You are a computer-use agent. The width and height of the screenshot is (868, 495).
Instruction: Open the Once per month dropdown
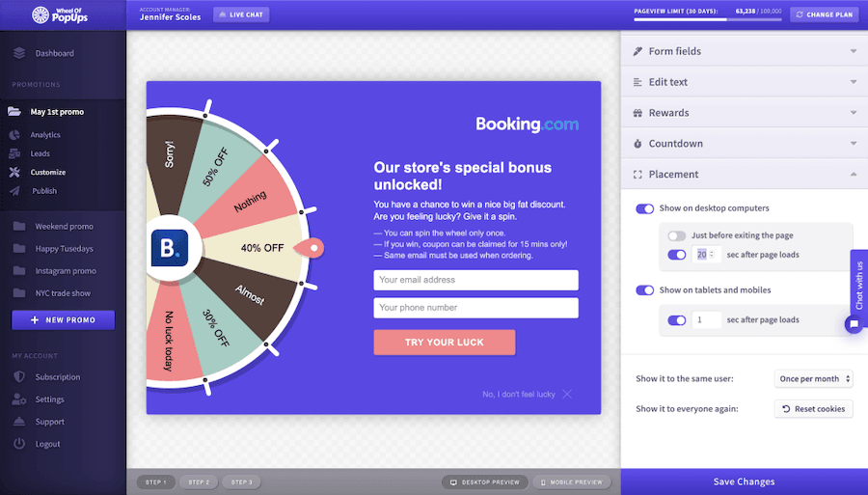[813, 379]
